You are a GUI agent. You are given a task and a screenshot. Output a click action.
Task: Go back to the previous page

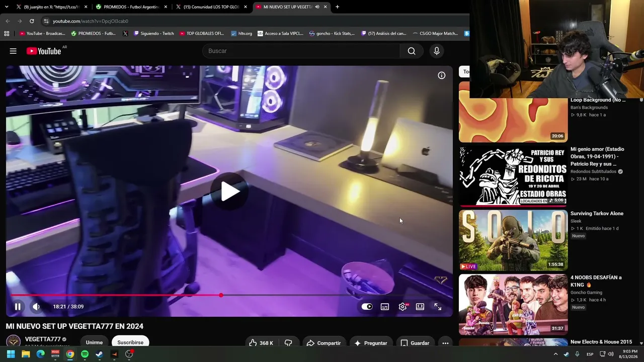pos(8,21)
